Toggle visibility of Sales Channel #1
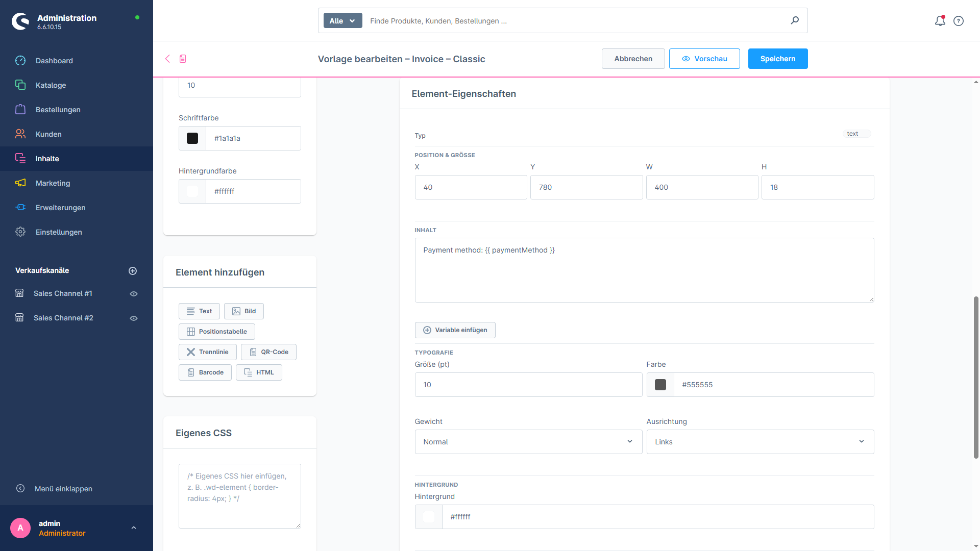Image resolution: width=980 pixels, height=551 pixels. point(134,294)
